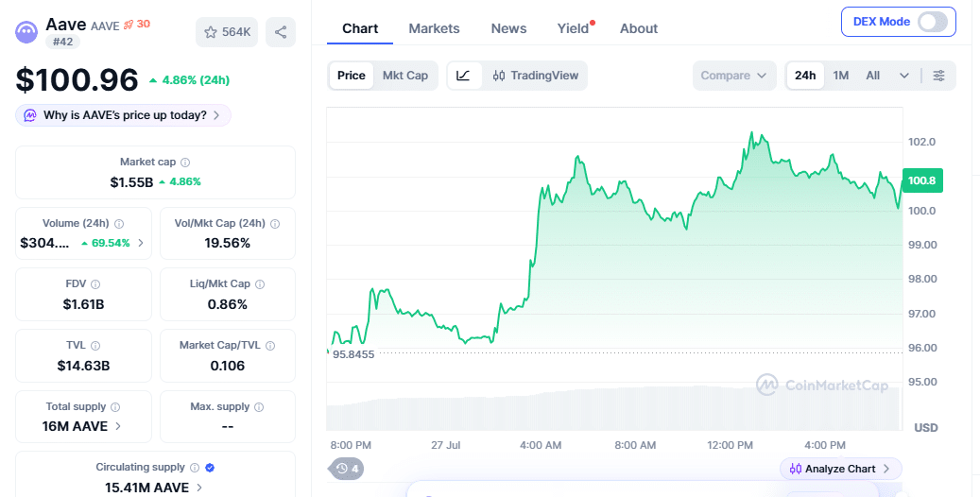Viewport: 980px width, 497px height.
Task: Click the #42 rank badge
Action: [x=62, y=42]
